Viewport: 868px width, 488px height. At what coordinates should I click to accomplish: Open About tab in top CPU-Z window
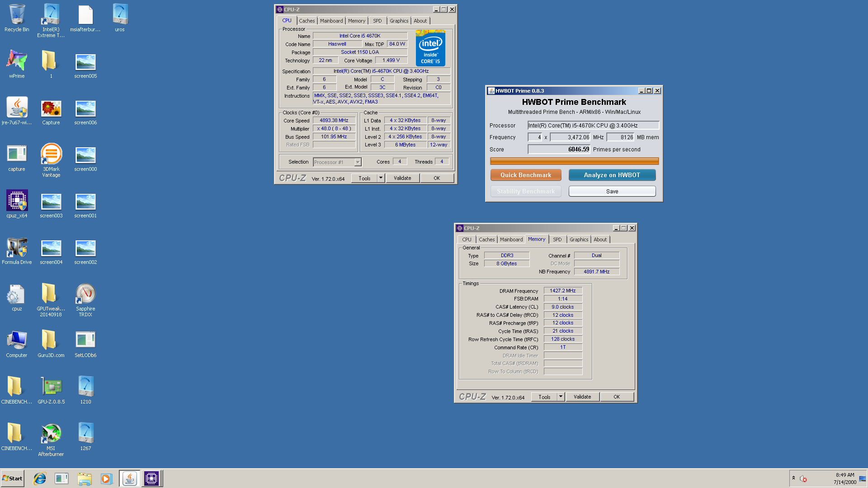point(420,21)
